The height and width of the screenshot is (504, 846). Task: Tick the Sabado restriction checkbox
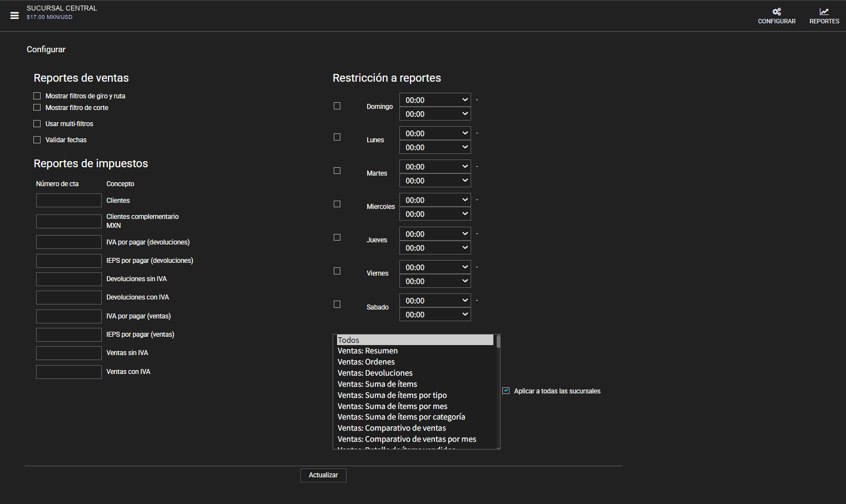click(x=337, y=305)
